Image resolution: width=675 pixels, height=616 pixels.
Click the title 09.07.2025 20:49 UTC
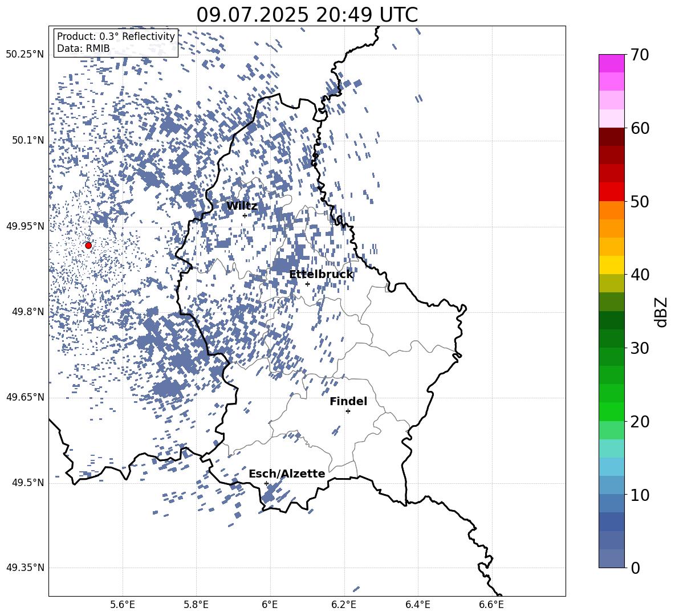coord(307,15)
